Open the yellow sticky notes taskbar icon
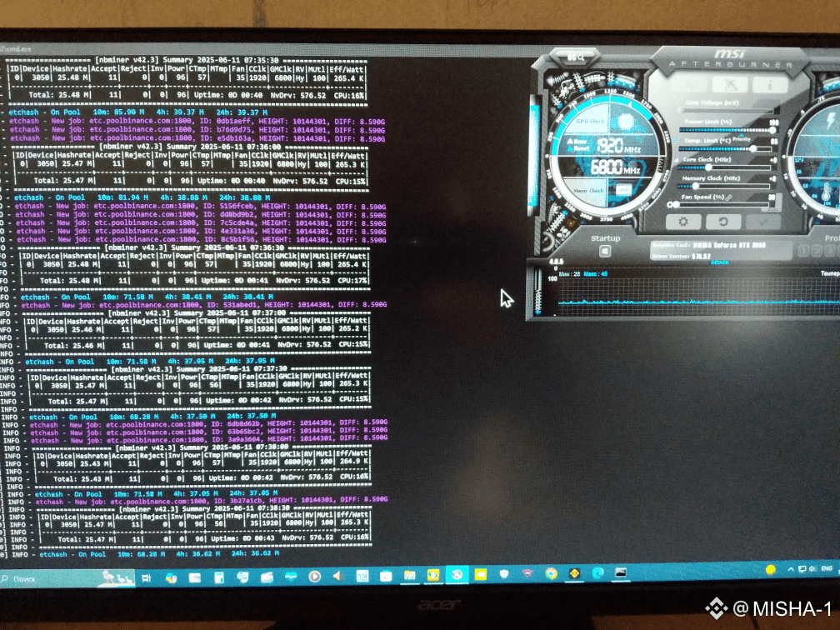This screenshot has height=630, width=840. coord(481,574)
